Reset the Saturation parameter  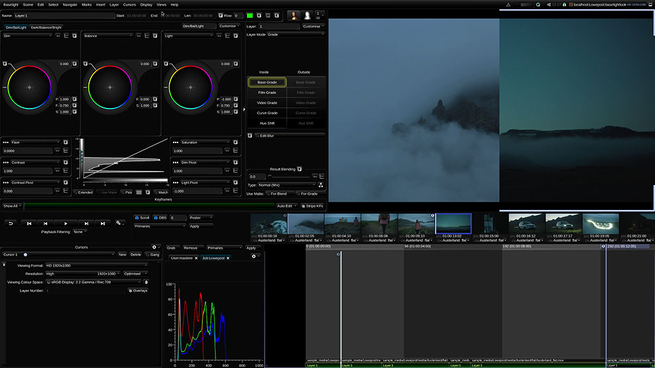(236, 142)
